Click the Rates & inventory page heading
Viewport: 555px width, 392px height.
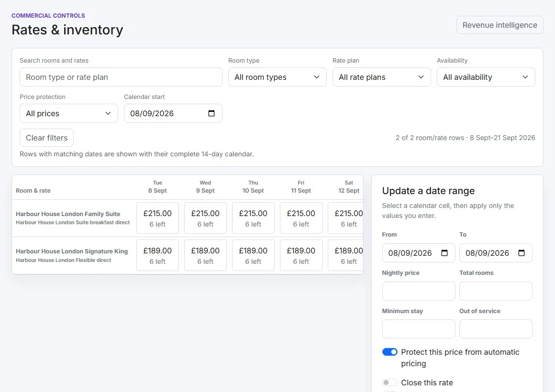tap(67, 30)
